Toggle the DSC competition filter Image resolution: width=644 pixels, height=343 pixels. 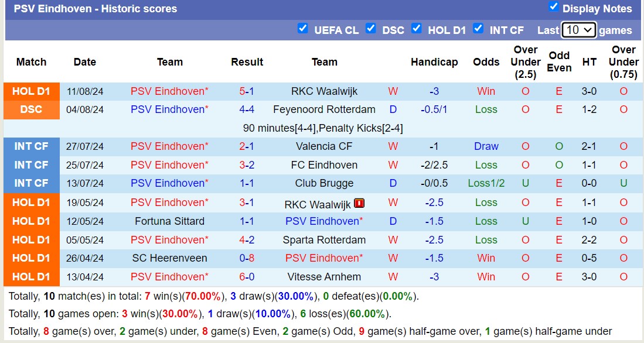point(371,28)
